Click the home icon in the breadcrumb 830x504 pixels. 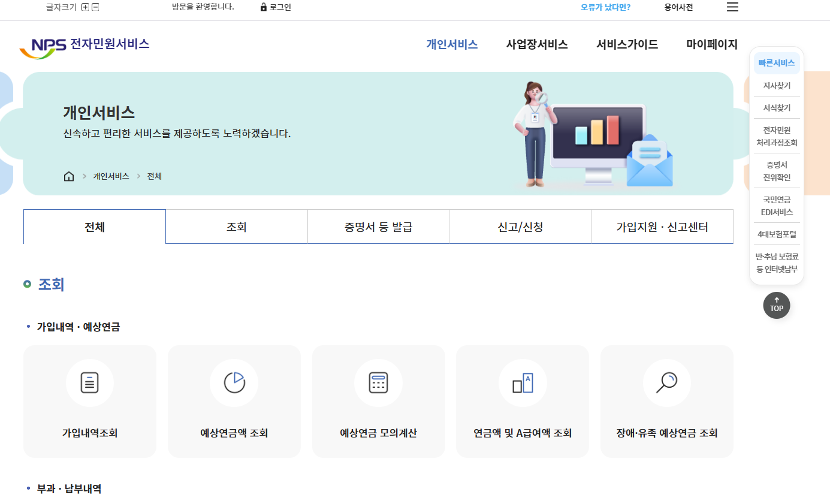pyautogui.click(x=68, y=176)
